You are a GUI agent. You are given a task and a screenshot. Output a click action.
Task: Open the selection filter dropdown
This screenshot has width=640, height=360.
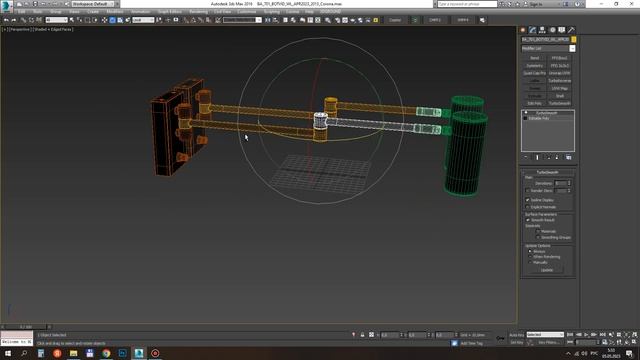pyautogui.click(x=56, y=20)
